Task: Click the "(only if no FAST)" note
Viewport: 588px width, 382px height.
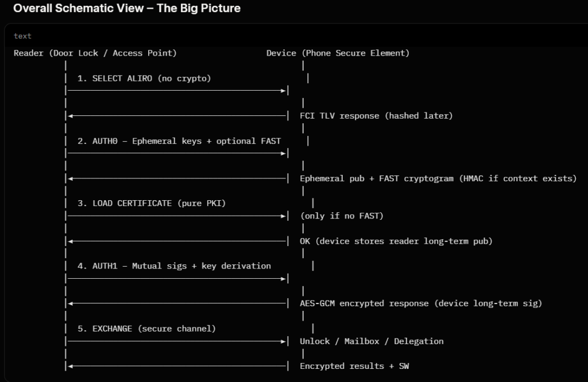Action: [x=342, y=216]
